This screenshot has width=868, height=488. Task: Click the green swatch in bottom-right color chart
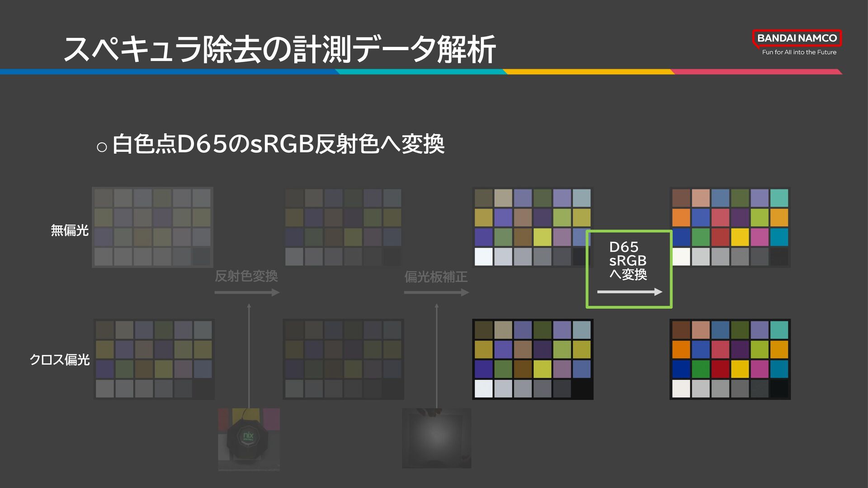pyautogui.click(x=700, y=369)
